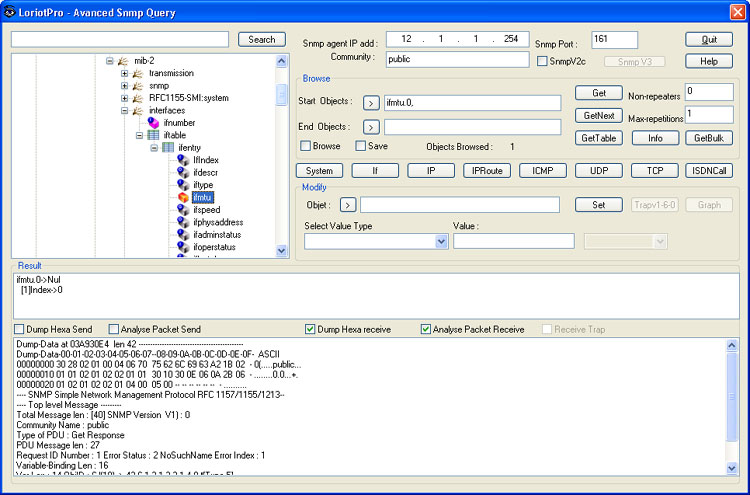Expand the transmission tree node

[x=124, y=73]
